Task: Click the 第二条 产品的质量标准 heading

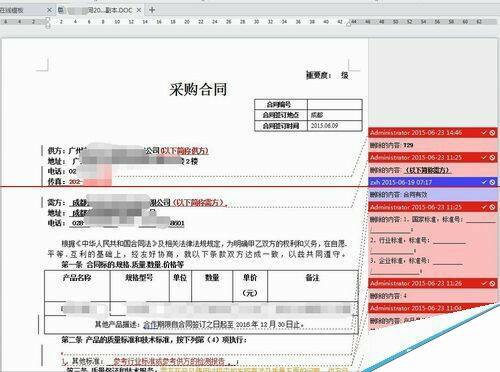Action: point(154,340)
